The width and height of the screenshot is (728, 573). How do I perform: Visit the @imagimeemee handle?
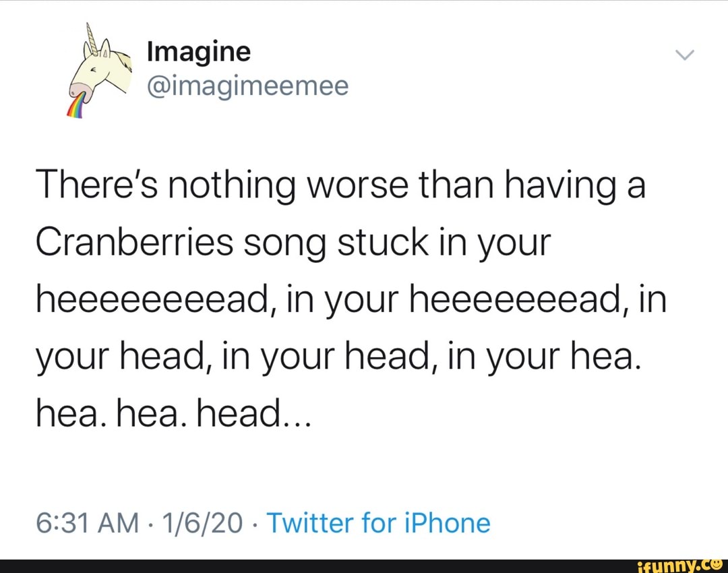coord(247,86)
